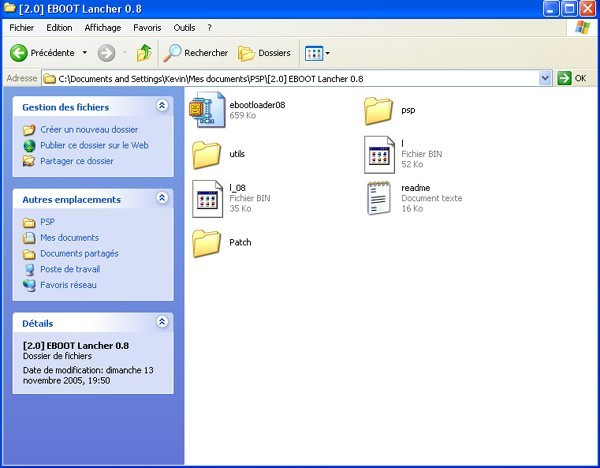Collapse the Détails panel
Screen dimensions: 600x468
pos(162,322)
